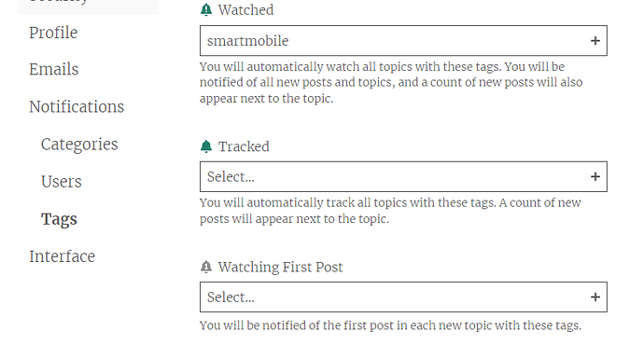Image resolution: width=644 pixels, height=345 pixels.
Task: Open the Notifications preferences
Action: click(77, 106)
